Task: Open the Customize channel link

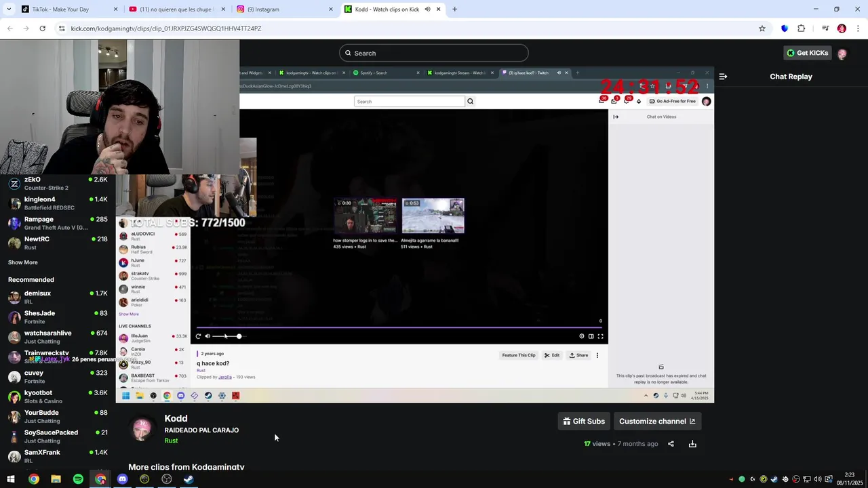Action: pyautogui.click(x=657, y=422)
